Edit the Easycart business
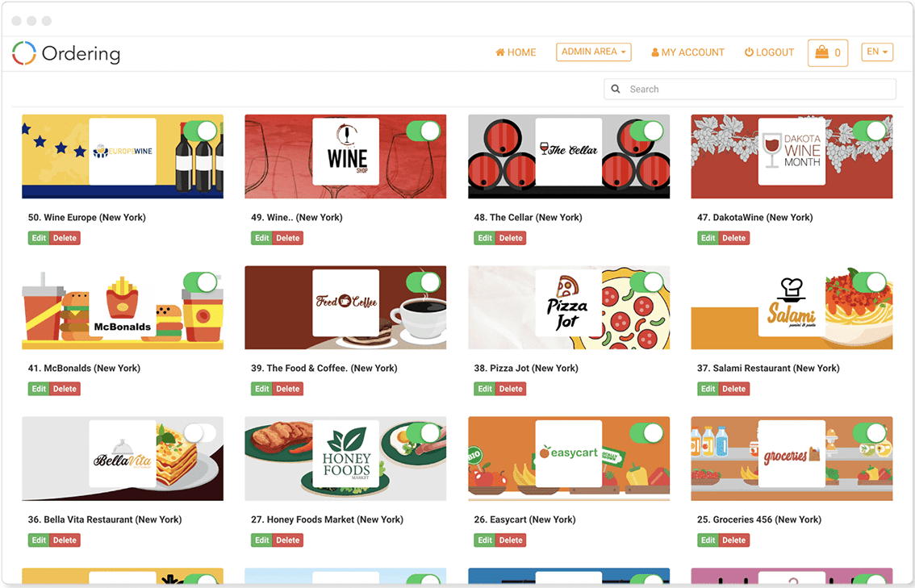The height and width of the screenshot is (588, 915). point(484,540)
